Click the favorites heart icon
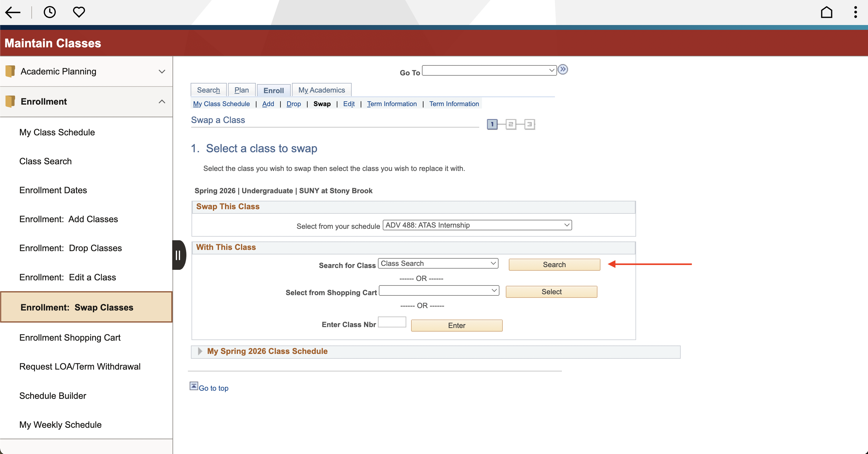The width and height of the screenshot is (868, 454). pyautogui.click(x=79, y=12)
